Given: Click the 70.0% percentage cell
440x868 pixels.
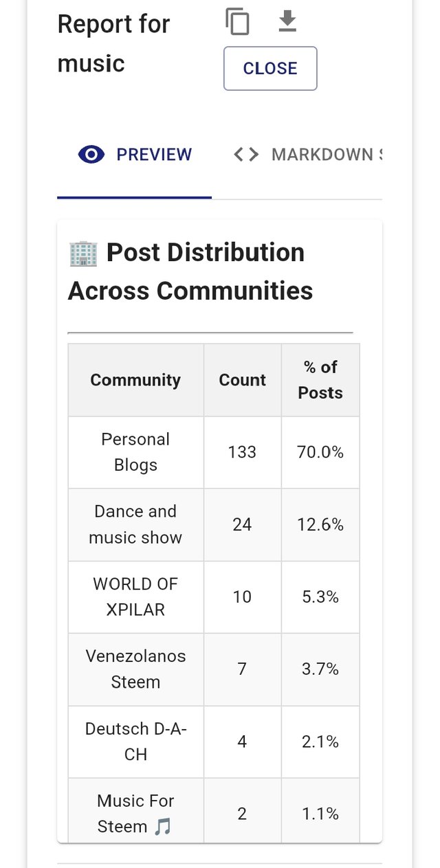Looking at the screenshot, I should pyautogui.click(x=320, y=452).
